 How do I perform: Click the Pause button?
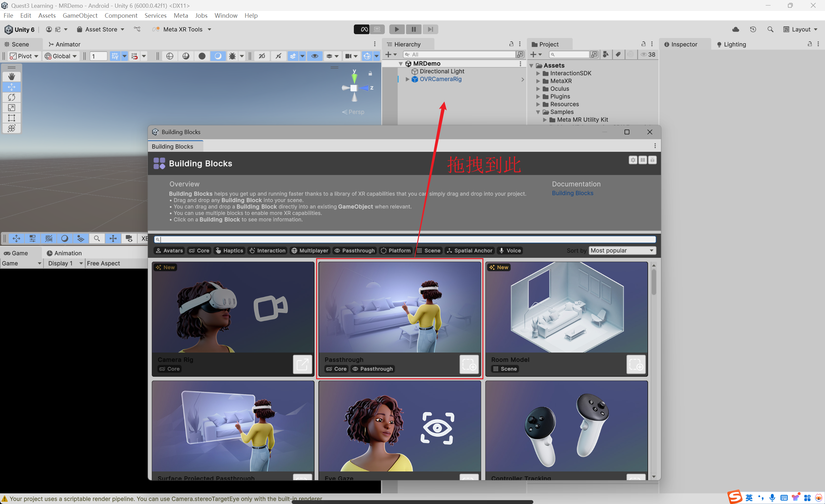(413, 29)
